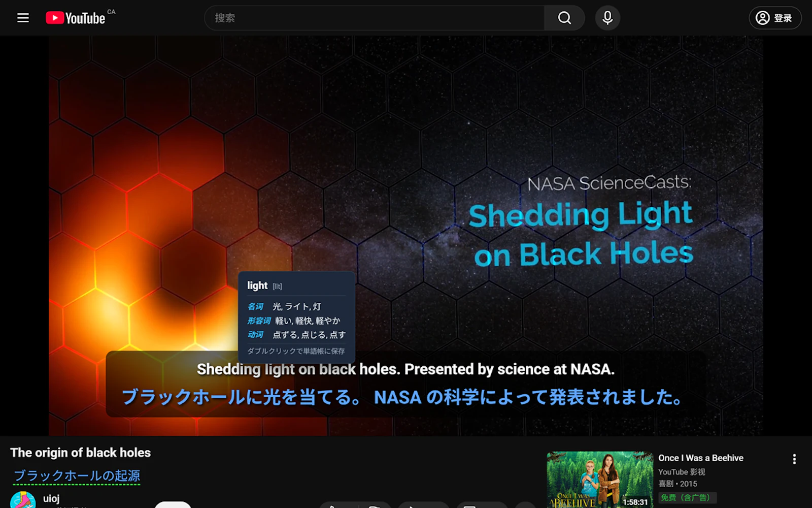Click the magnifier search button

tap(564, 18)
